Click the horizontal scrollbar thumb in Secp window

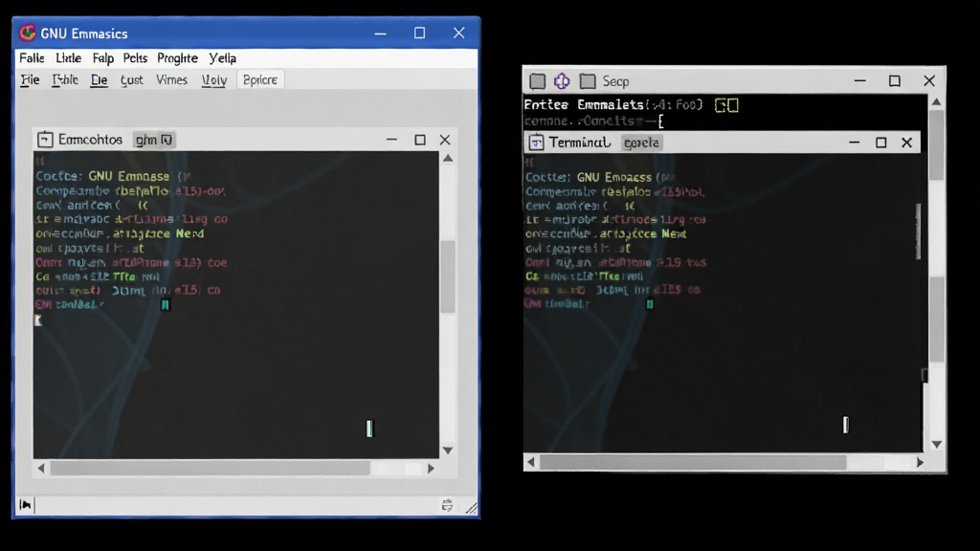[x=693, y=462]
